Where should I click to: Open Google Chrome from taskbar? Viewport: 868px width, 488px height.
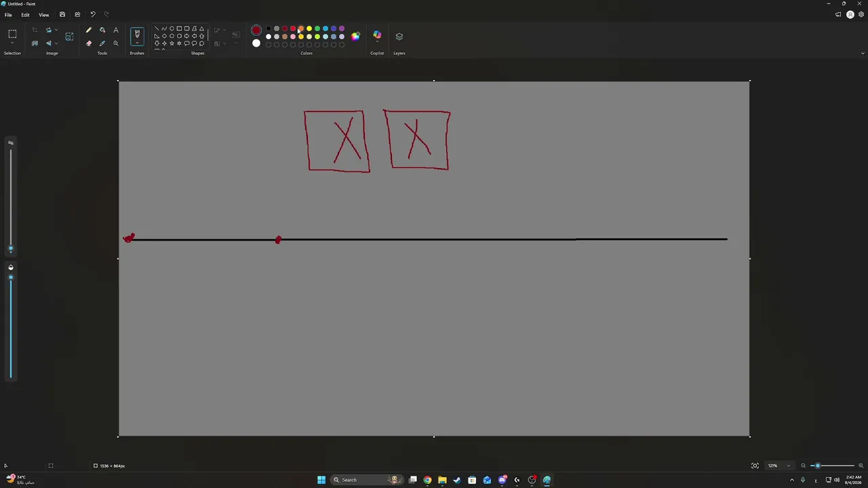pos(427,480)
